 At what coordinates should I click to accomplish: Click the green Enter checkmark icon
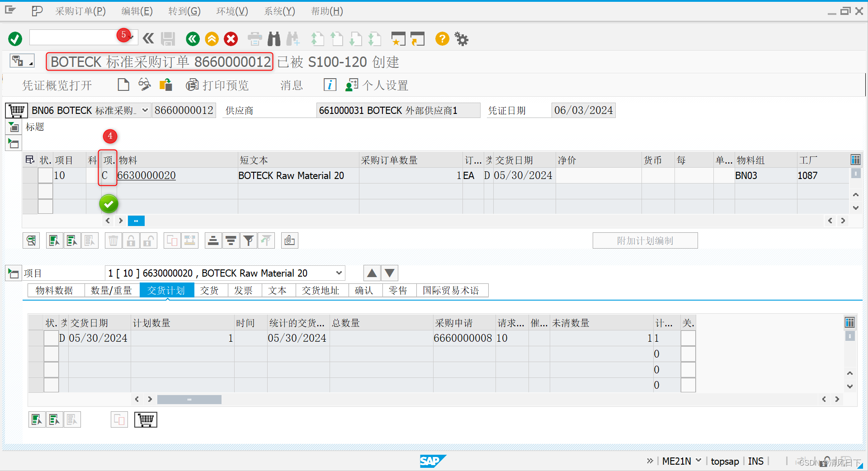pos(15,39)
